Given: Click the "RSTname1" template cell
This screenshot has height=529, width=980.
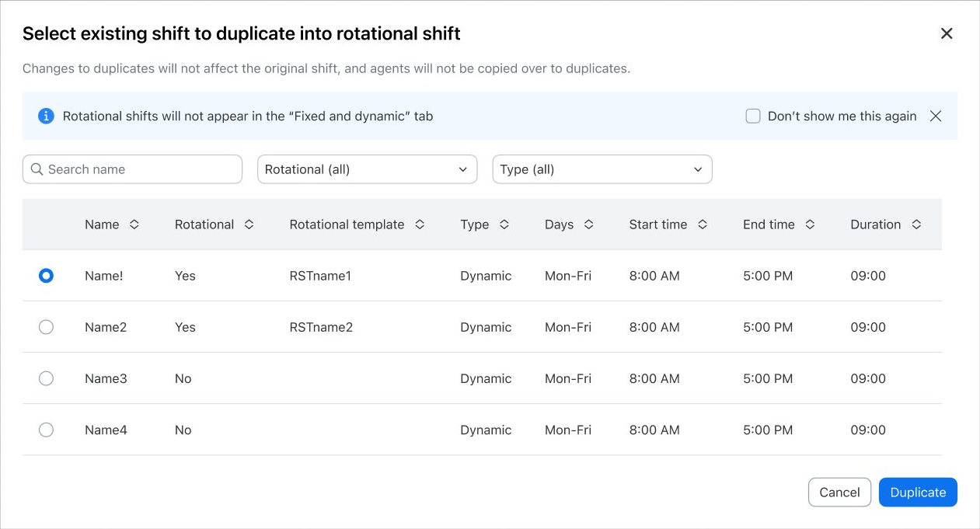Looking at the screenshot, I should pos(320,276).
